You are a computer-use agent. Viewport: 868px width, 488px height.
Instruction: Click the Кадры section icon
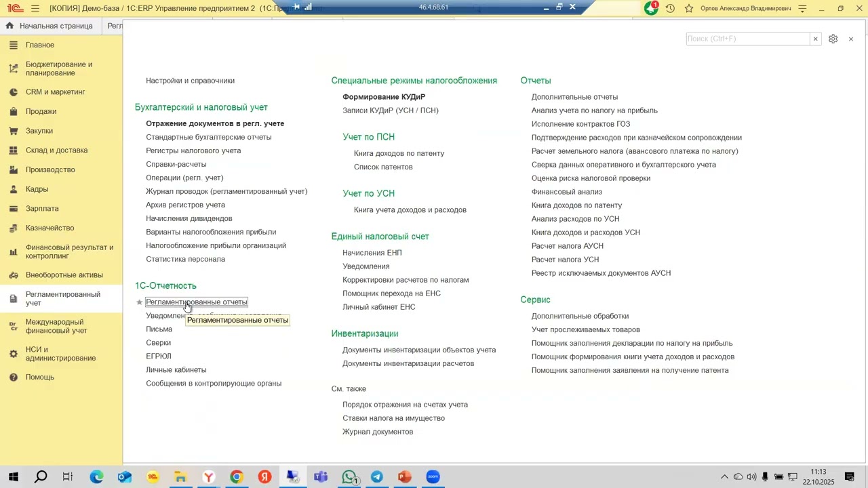pyautogui.click(x=13, y=189)
